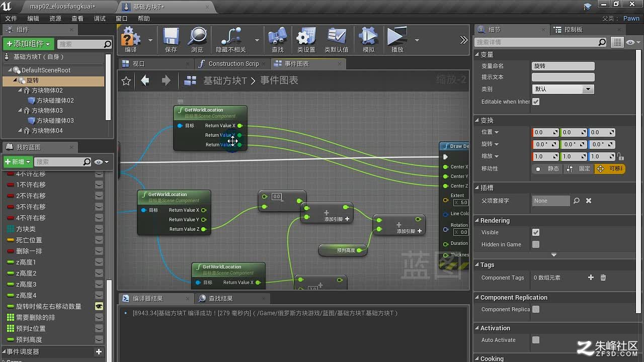Select the 方块碰撞体02 component
The width and height of the screenshot is (644, 362).
(55, 101)
